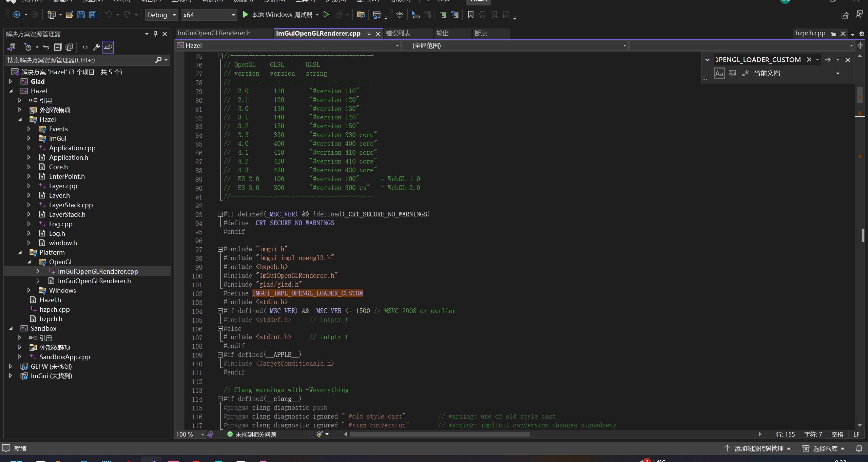The width and height of the screenshot is (868, 462).
Task: Open the Debug configuration dropdown
Action: (161, 15)
